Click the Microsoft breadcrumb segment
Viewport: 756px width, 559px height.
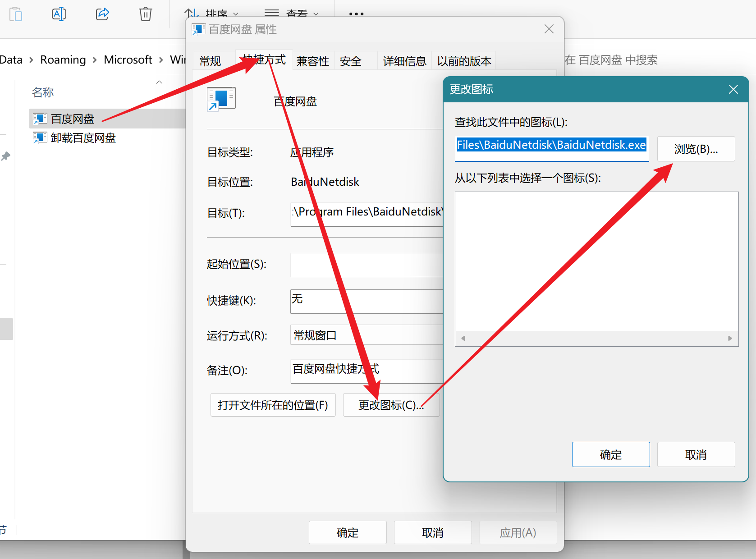tap(128, 60)
